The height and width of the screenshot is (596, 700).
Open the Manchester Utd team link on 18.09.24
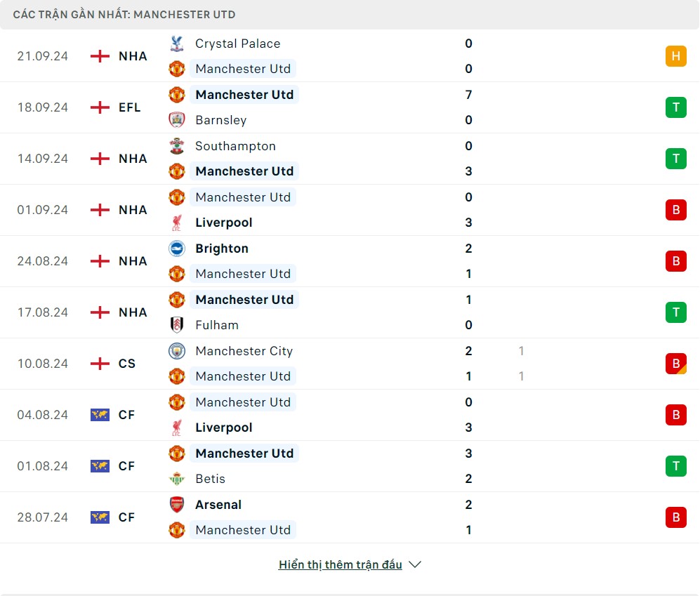pos(244,95)
